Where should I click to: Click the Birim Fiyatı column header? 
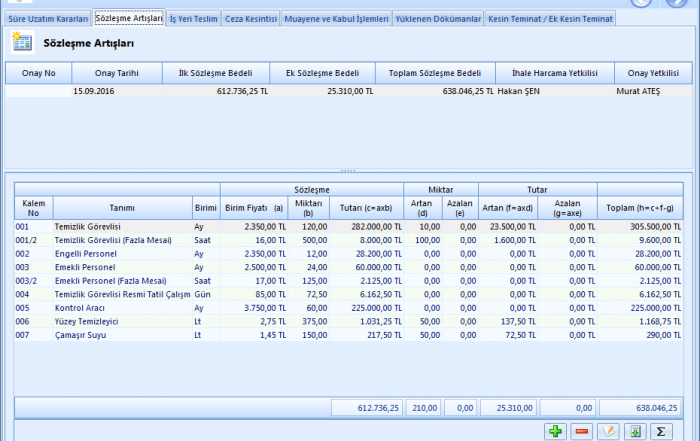click(x=253, y=207)
